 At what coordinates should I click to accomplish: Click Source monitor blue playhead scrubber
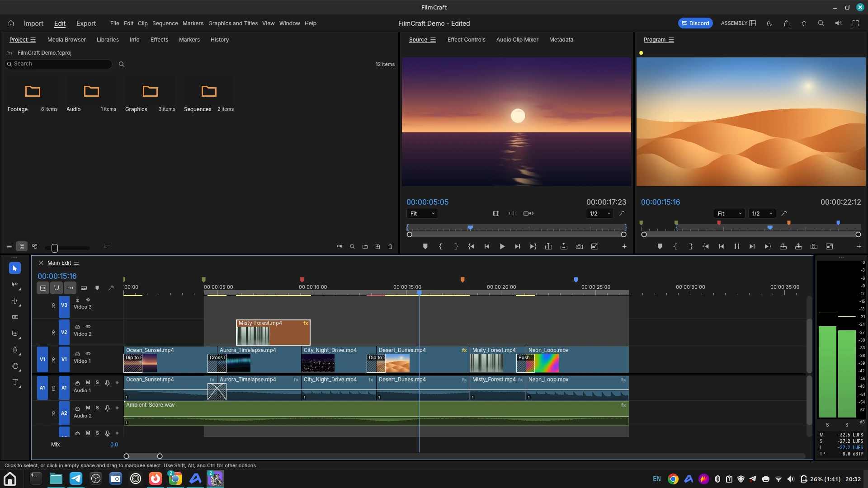pos(470,228)
